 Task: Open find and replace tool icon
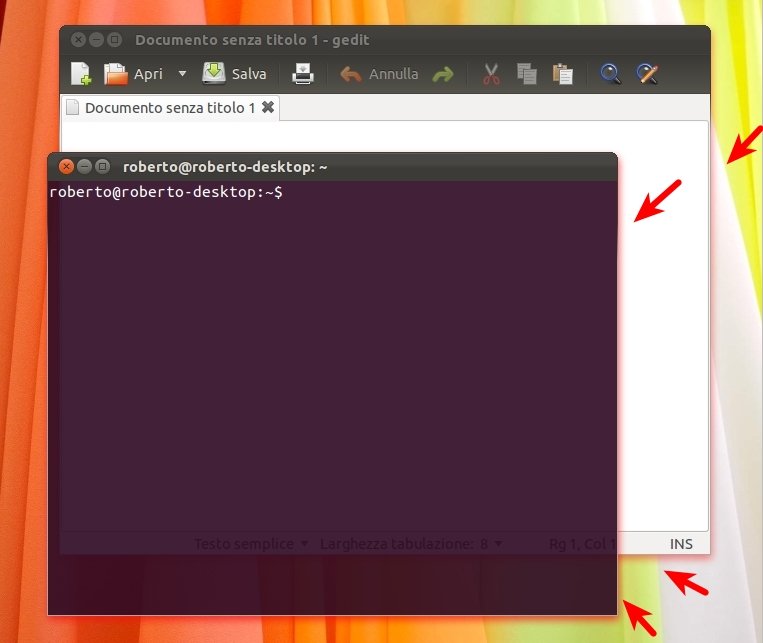tap(647, 74)
